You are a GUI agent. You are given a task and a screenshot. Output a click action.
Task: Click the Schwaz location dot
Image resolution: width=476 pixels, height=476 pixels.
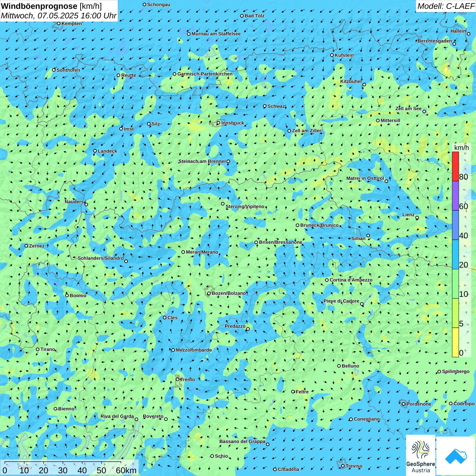(x=265, y=106)
